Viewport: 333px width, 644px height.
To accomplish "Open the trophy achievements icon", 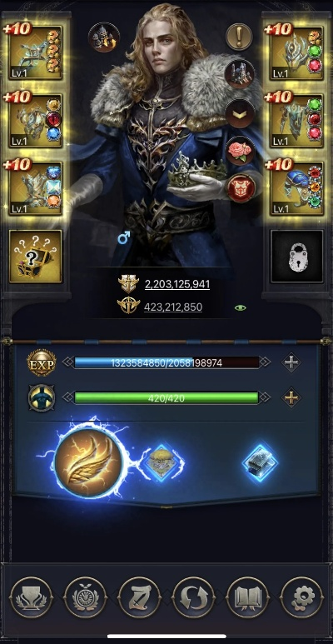I will point(31,597).
